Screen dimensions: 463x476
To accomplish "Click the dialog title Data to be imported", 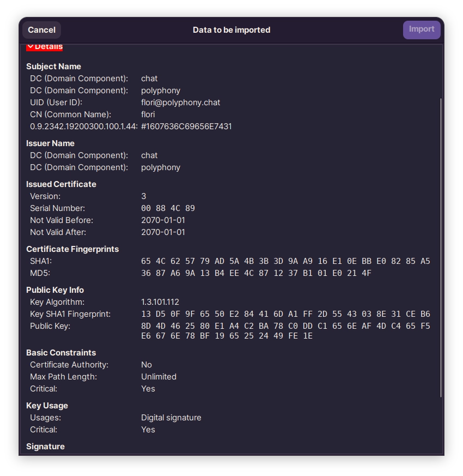I will 231,30.
